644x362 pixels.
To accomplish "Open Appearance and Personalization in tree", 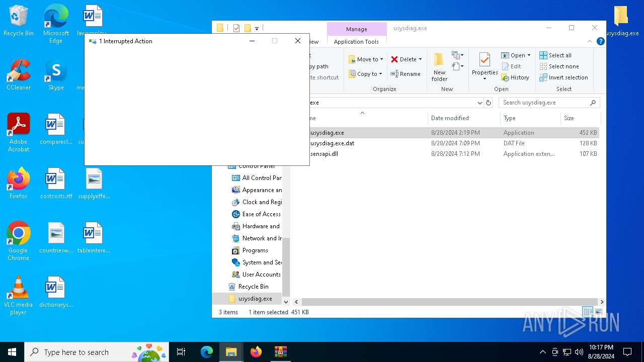I will click(257, 190).
